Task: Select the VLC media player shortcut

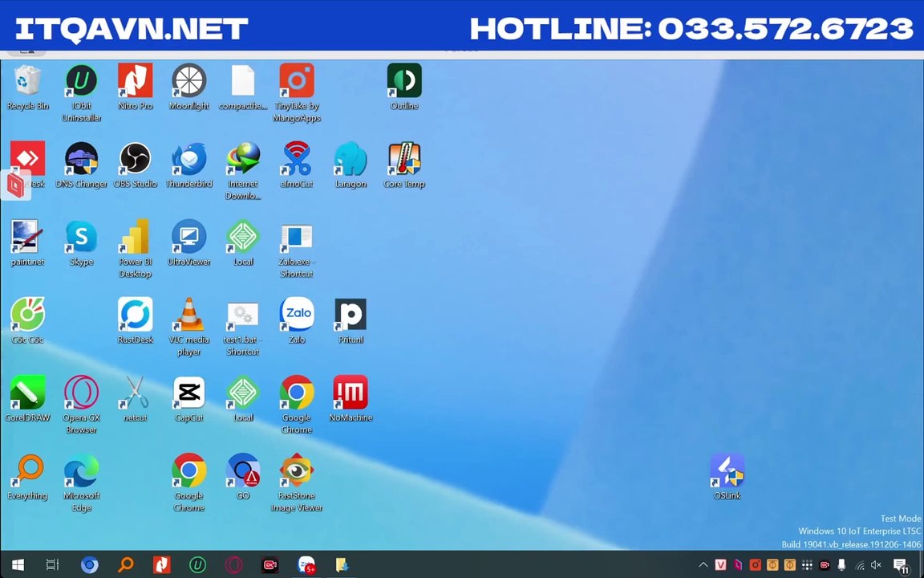Action: point(189,327)
